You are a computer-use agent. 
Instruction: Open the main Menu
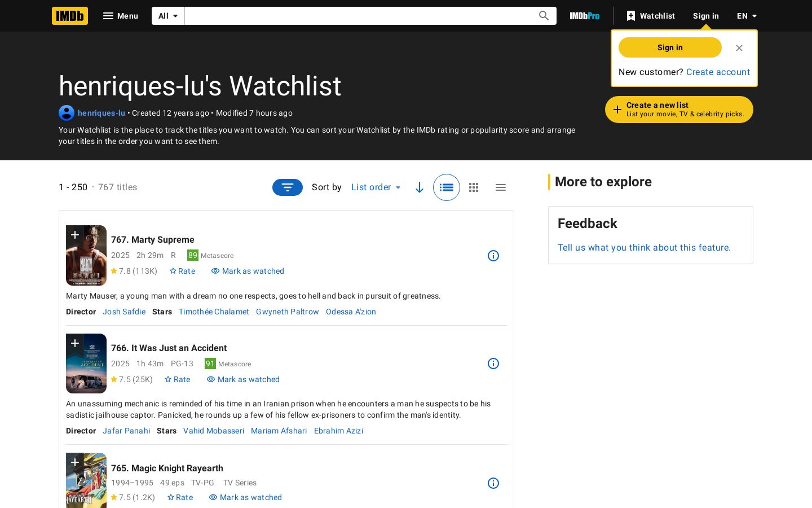121,16
